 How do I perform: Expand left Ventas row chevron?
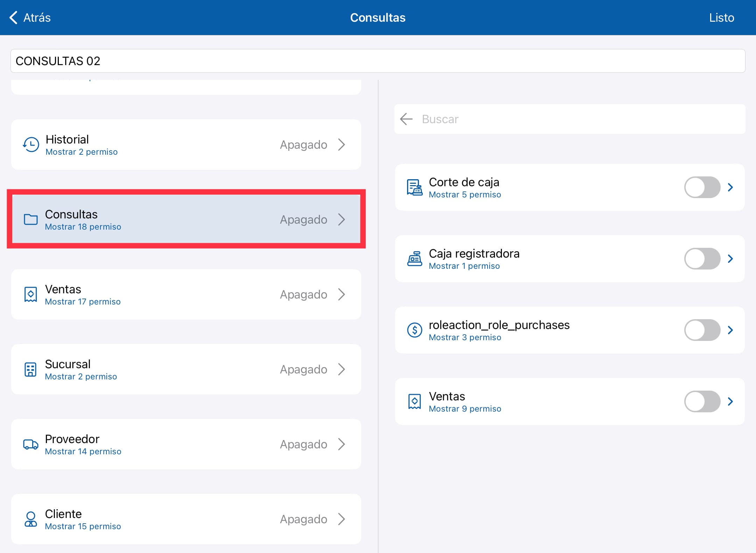[342, 294]
